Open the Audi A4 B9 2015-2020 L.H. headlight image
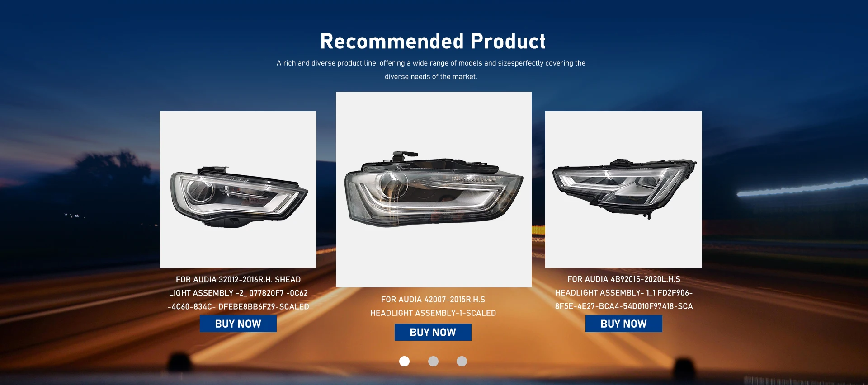This screenshot has height=385, width=868. pos(623,189)
